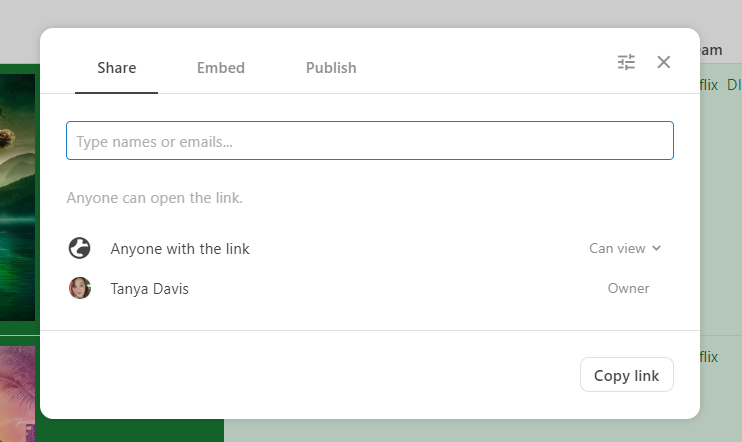Click the Owner role label
742x442 pixels.
pyautogui.click(x=628, y=288)
